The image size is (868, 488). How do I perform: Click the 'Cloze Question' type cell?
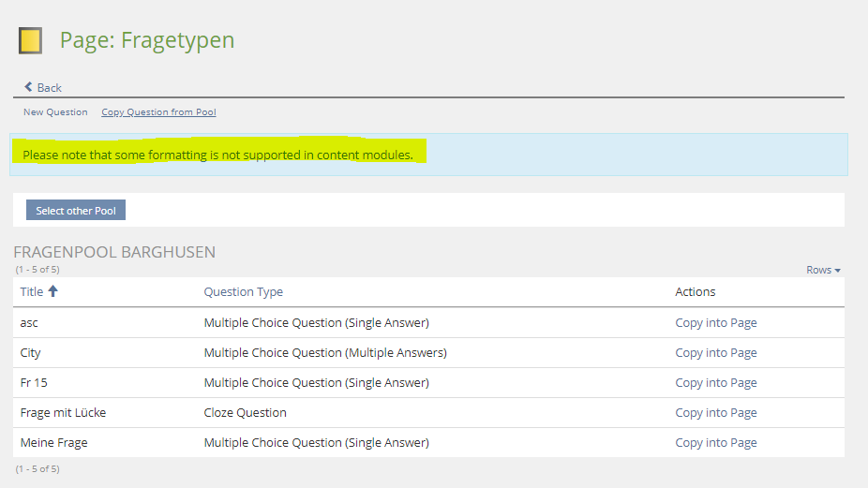pyautogui.click(x=245, y=413)
